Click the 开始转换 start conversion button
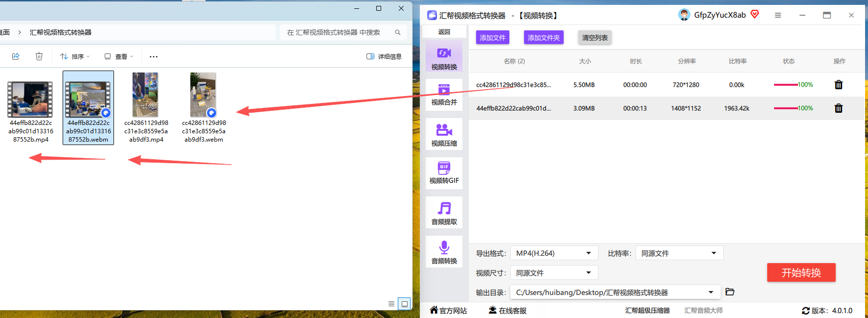Viewport: 868px width, 318px height. tap(801, 272)
